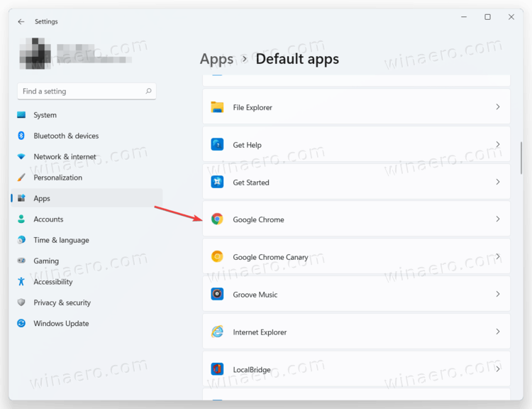This screenshot has height=409, width=532.
Task: Open LocalBridge default settings
Action: click(356, 369)
